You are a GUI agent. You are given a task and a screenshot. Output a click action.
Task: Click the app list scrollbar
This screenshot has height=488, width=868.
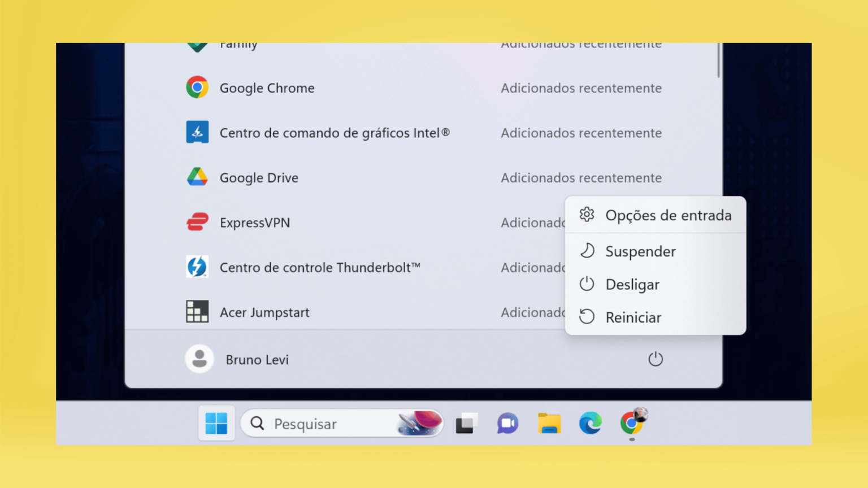pos(719,60)
